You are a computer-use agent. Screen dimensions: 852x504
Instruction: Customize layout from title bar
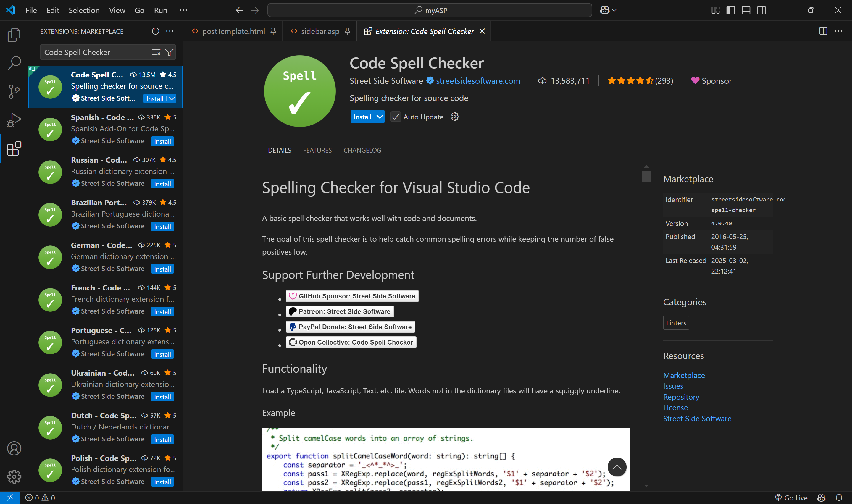tap(716, 10)
